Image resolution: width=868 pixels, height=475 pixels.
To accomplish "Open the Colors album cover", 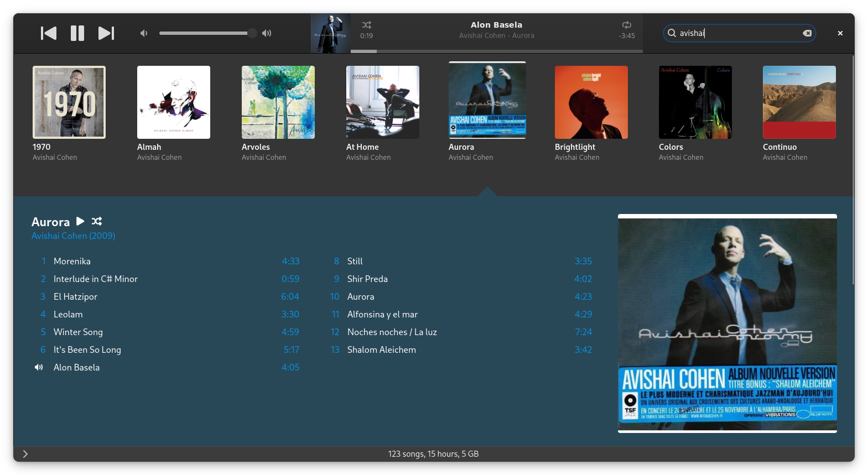I will point(695,102).
